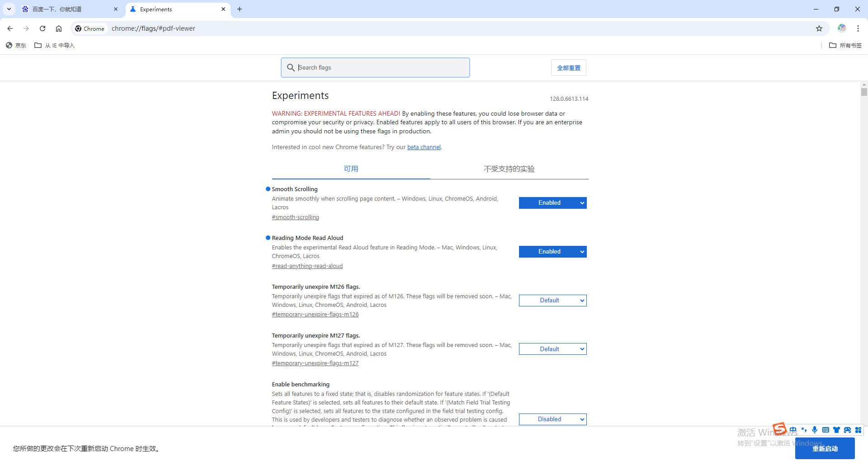
Task: Click the Reading Mode Read Aloud title
Action: pyautogui.click(x=307, y=238)
